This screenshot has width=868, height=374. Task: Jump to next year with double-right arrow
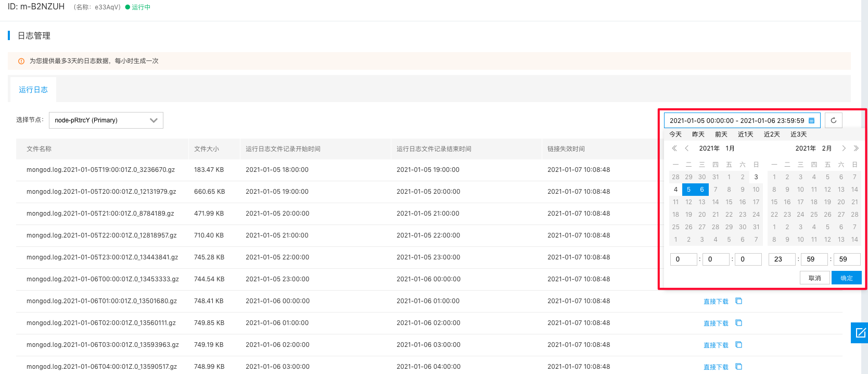pos(856,148)
